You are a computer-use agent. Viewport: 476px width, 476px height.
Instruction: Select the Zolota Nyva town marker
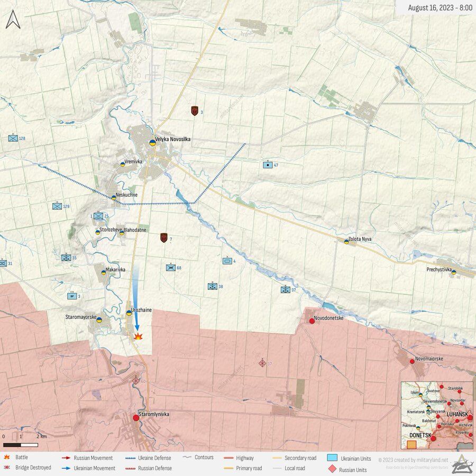coord(346,242)
